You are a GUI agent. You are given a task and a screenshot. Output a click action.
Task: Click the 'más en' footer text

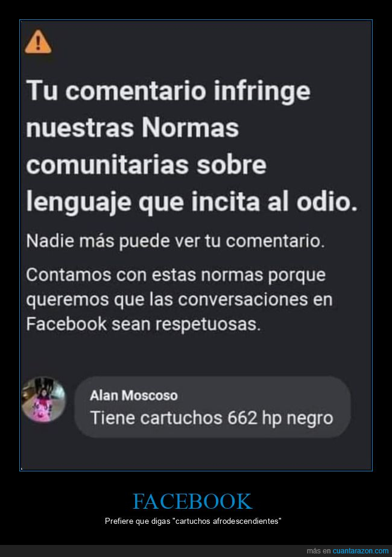pos(318,550)
